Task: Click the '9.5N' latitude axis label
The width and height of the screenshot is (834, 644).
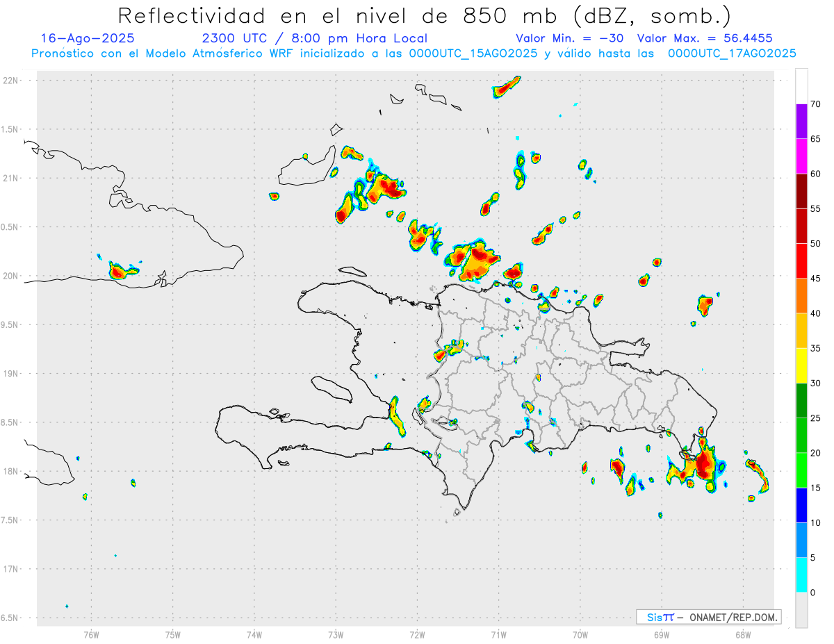Action: tap(10, 325)
